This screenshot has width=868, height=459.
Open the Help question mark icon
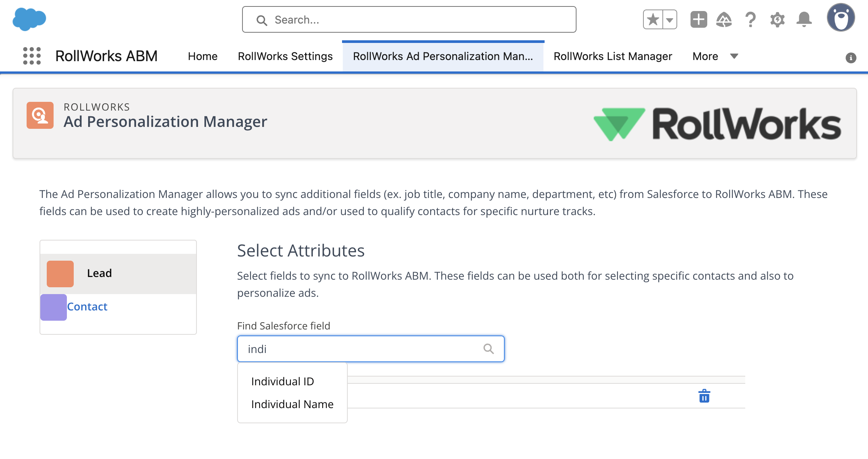pos(751,19)
